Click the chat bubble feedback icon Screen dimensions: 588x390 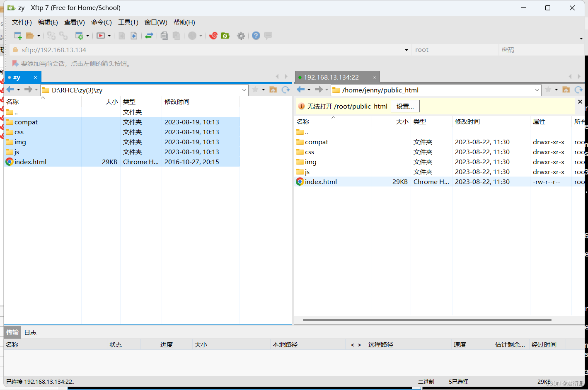click(268, 36)
